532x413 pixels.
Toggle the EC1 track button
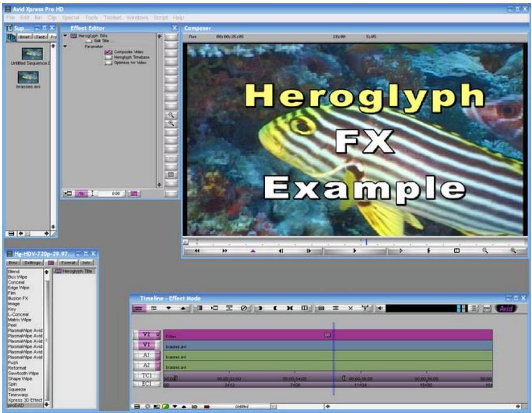pyautogui.click(x=146, y=384)
